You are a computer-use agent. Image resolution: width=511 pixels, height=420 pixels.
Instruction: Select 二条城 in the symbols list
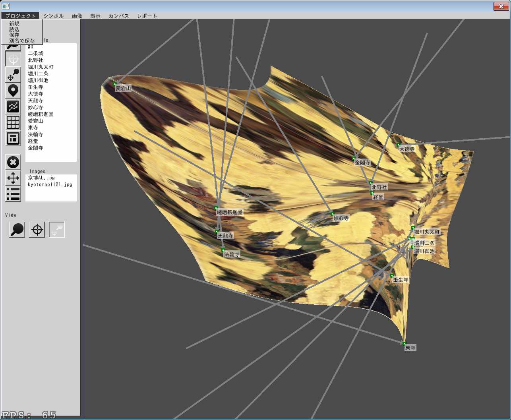click(x=35, y=53)
